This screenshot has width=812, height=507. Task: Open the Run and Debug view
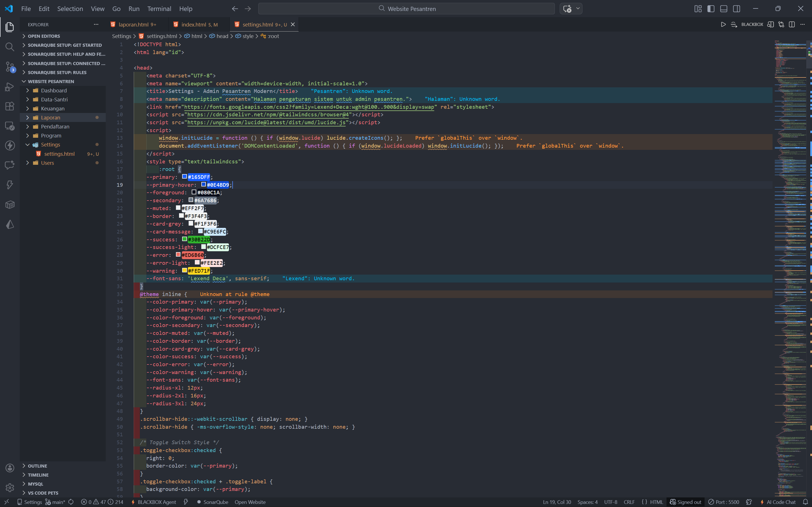[x=10, y=87]
